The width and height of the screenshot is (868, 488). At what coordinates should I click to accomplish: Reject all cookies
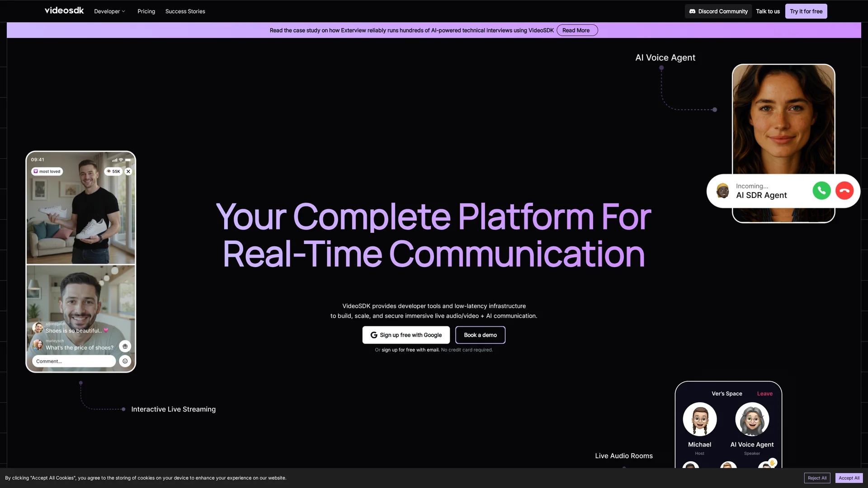click(x=817, y=478)
